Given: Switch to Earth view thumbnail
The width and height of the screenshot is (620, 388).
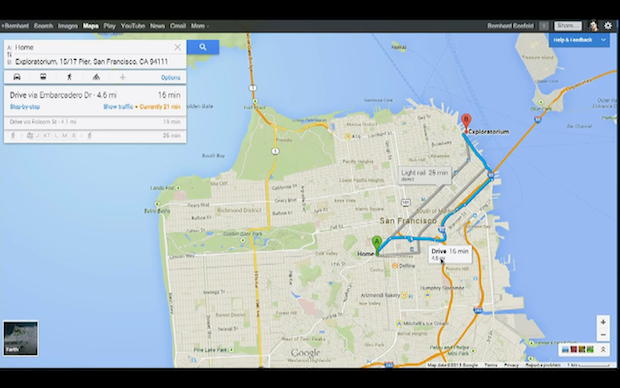Looking at the screenshot, I should click(21, 338).
